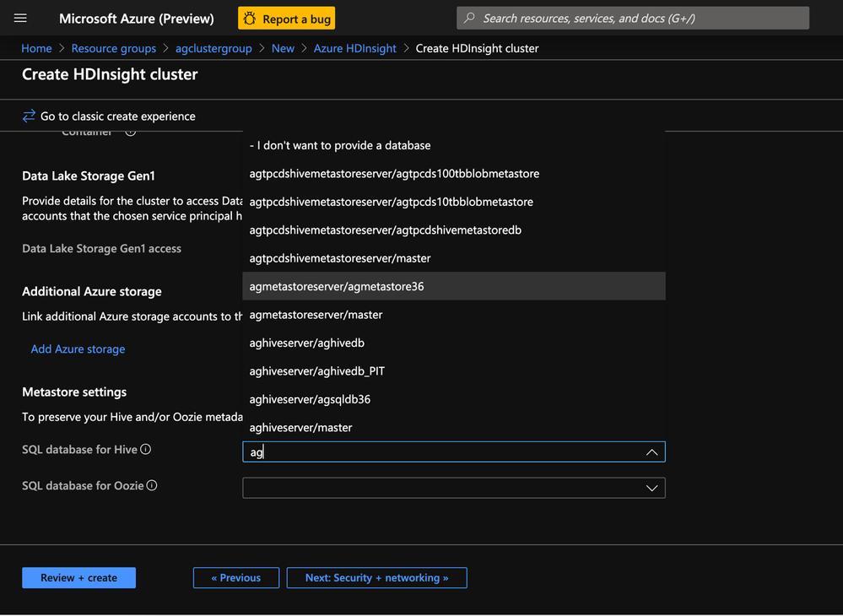843x616 pixels.
Task: Focus the search resources input field
Action: tap(641, 18)
